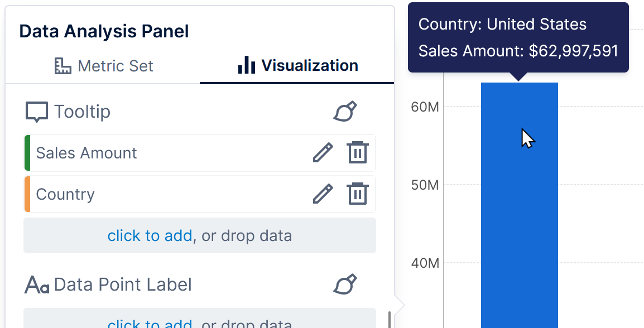Screen dimensions: 644x328
Task: Click 'click to add' under Data Point Label
Action: click(150, 324)
